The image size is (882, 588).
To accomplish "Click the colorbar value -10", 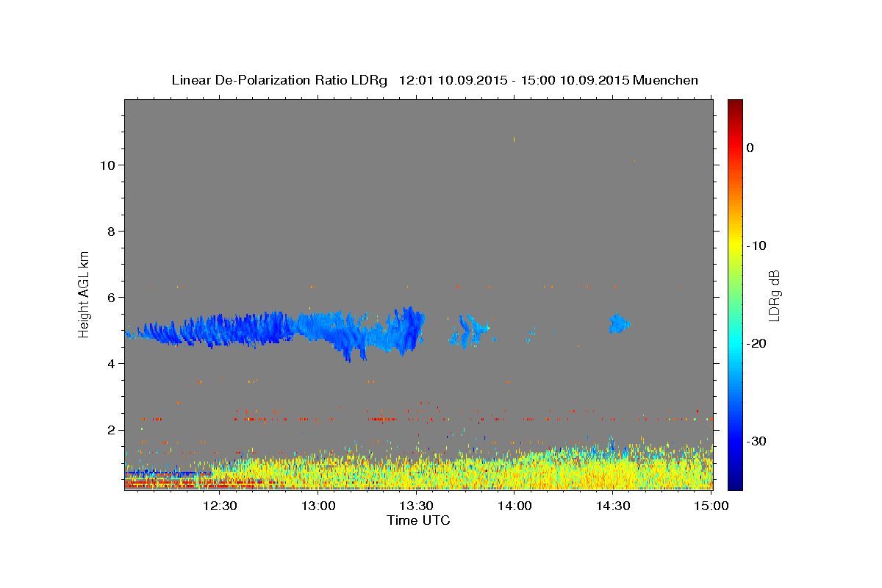I will click(x=756, y=245).
